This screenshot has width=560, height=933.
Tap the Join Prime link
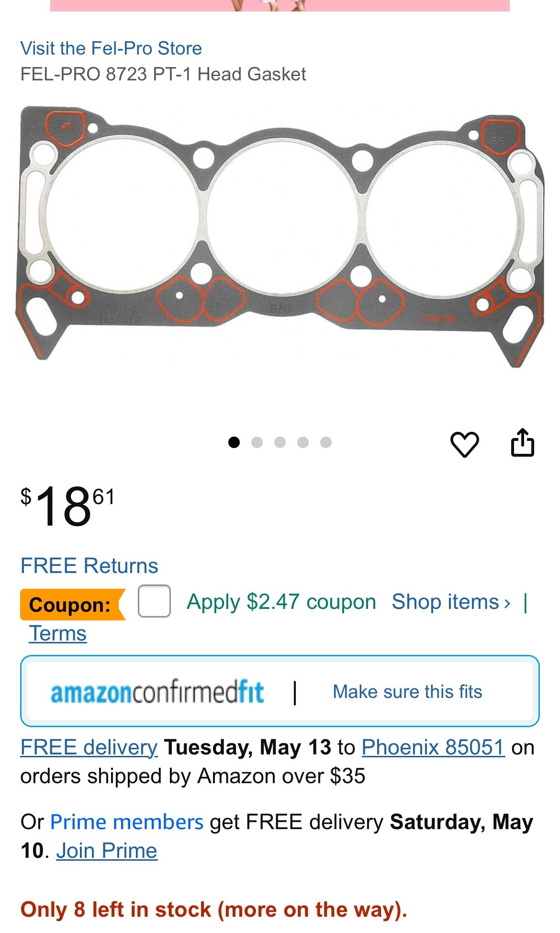(x=107, y=851)
